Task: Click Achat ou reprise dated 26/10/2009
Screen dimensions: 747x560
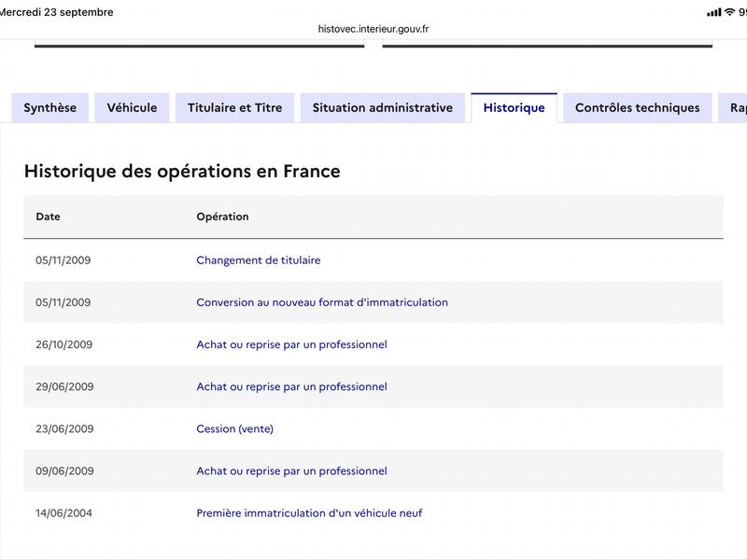Action: (x=291, y=344)
